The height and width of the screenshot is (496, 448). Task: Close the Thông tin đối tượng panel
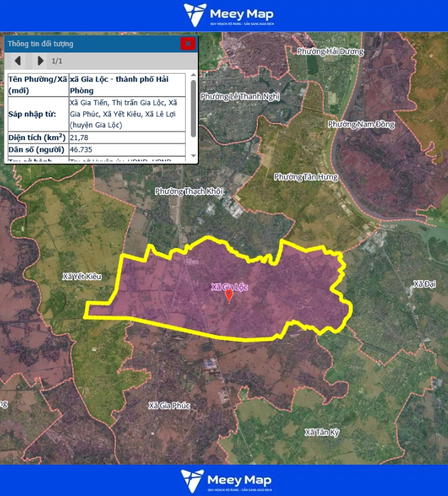pyautogui.click(x=188, y=44)
